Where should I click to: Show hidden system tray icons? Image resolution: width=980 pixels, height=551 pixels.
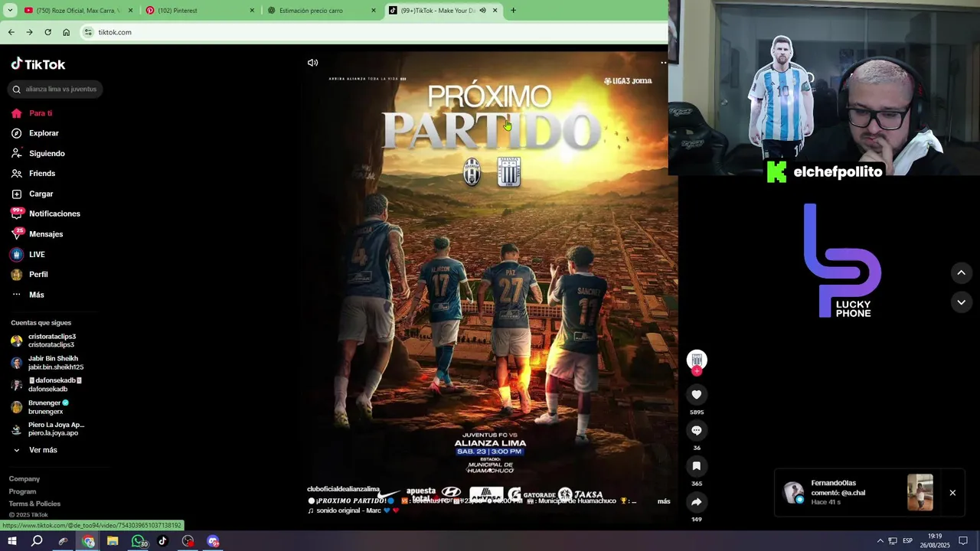(x=880, y=541)
